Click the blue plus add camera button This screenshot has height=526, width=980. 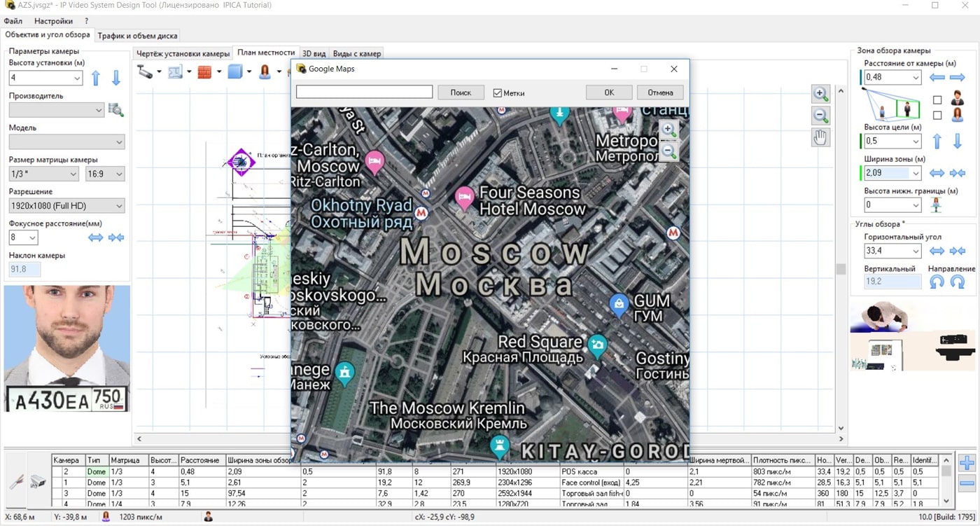click(967, 463)
